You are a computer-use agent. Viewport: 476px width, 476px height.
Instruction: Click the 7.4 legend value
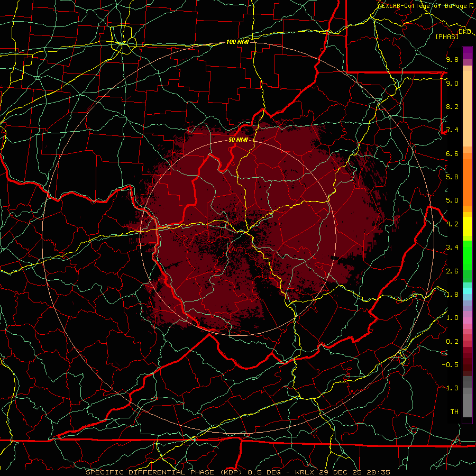[x=452, y=130]
